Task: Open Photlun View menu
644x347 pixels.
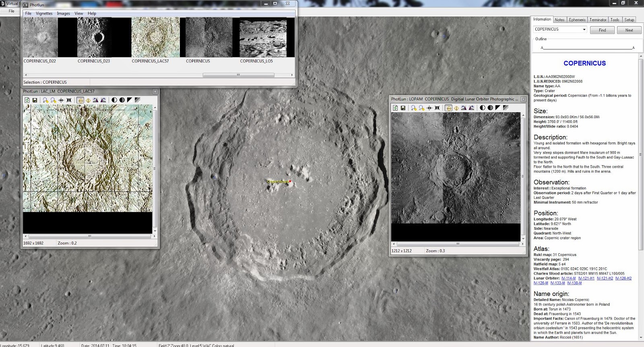Action: pos(79,13)
